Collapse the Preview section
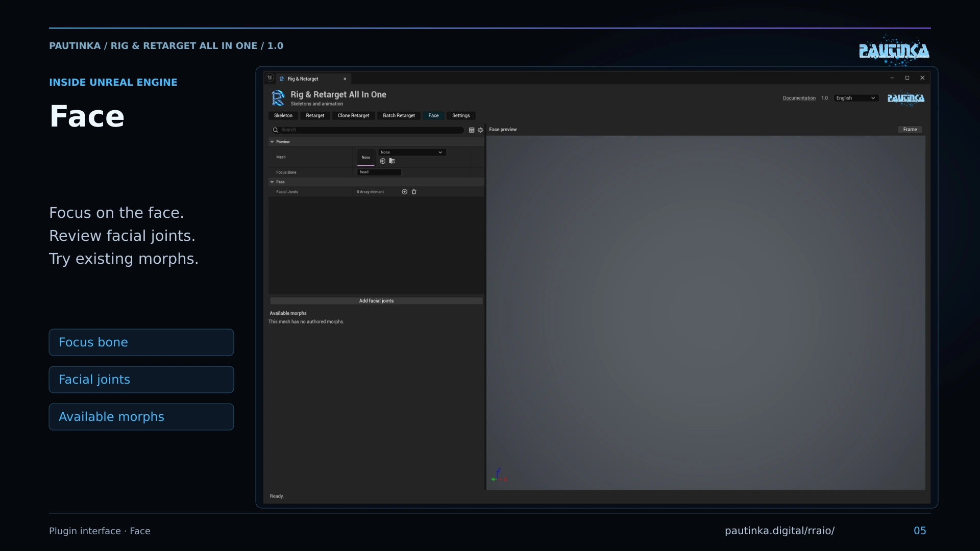Image resolution: width=980 pixels, height=551 pixels. point(272,142)
